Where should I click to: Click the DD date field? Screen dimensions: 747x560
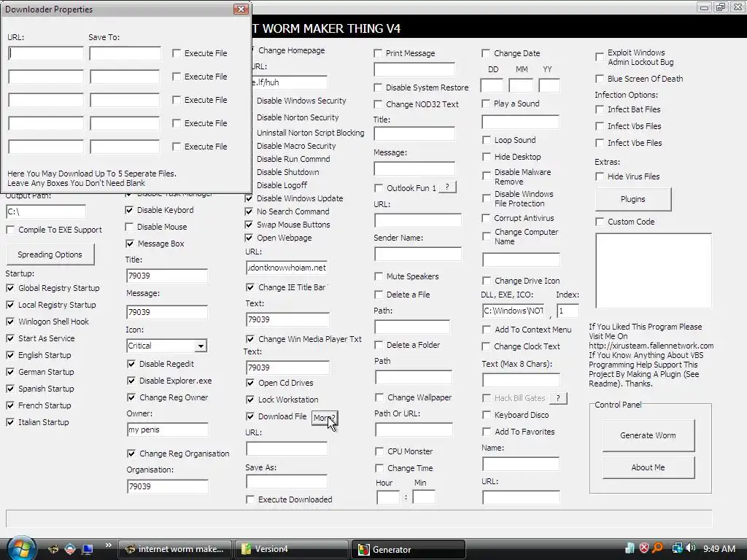click(x=492, y=86)
